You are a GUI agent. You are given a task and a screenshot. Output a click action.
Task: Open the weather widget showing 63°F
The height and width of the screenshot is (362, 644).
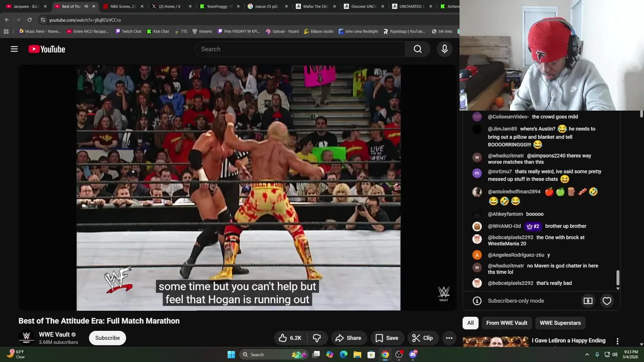point(15,354)
